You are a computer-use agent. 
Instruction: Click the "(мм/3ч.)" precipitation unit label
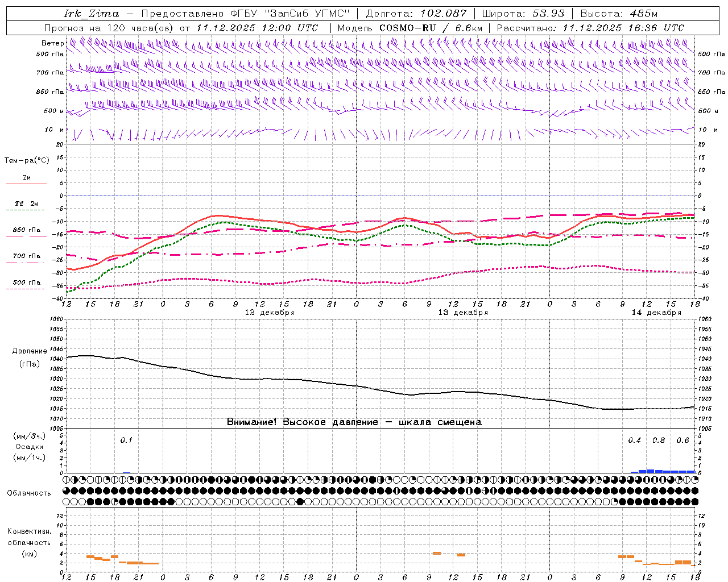point(29,436)
